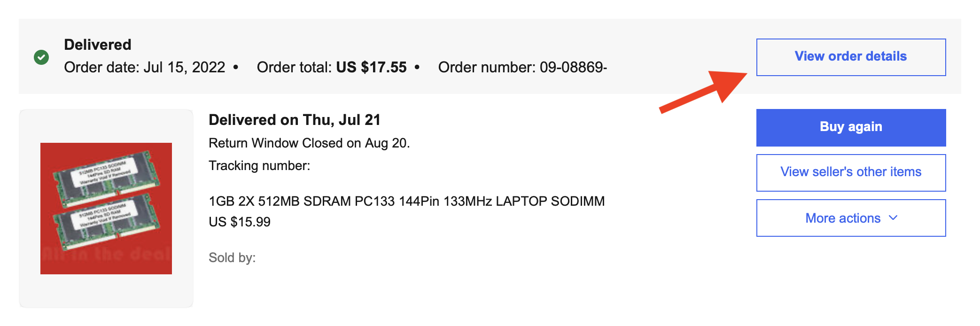The height and width of the screenshot is (326, 980).
Task: Click the Order date Jul 15 text
Action: tap(144, 67)
